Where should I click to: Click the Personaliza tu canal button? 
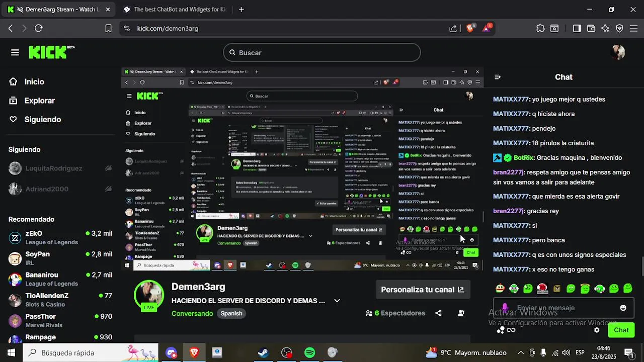(422, 290)
